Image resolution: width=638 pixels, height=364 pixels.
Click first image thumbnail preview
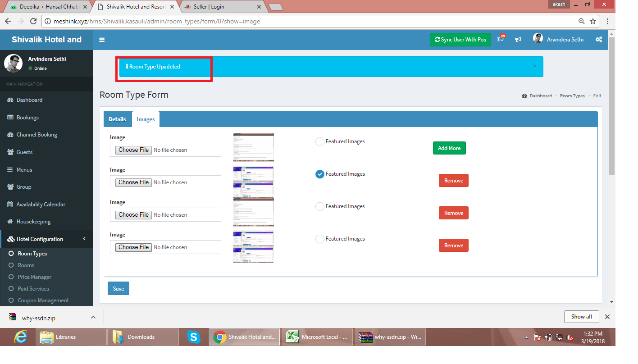tap(254, 147)
